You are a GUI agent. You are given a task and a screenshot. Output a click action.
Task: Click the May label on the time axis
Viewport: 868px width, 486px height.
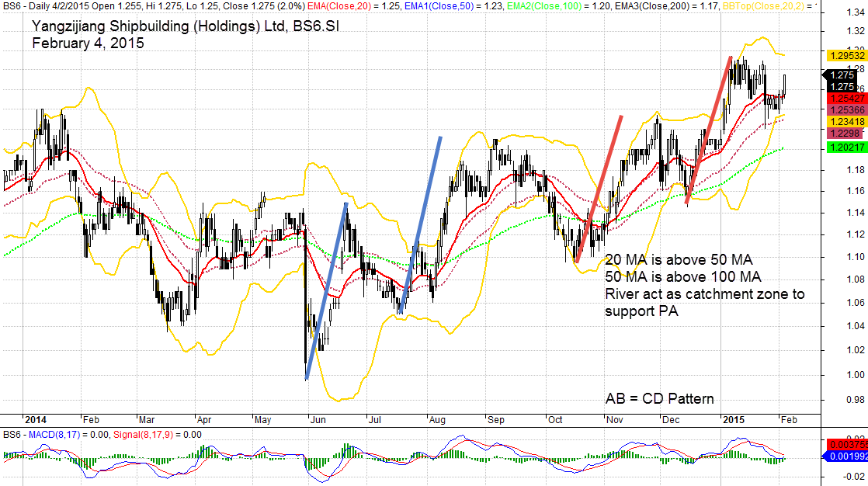pyautogui.click(x=263, y=419)
